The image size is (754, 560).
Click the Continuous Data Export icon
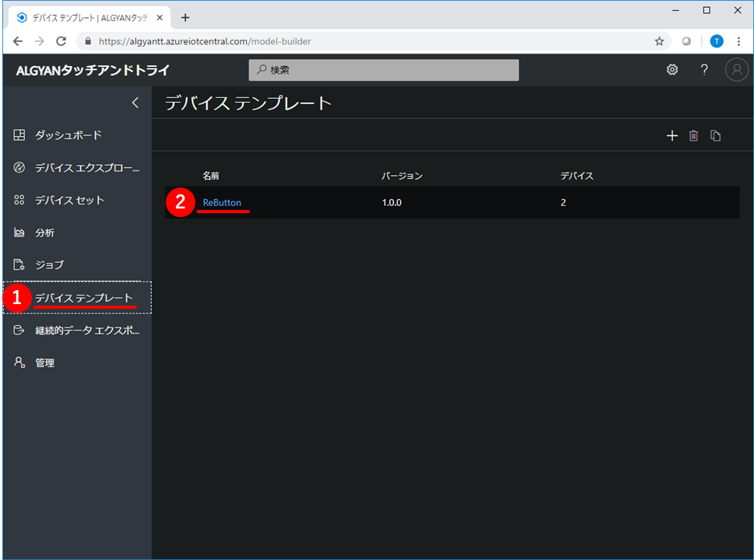point(19,331)
